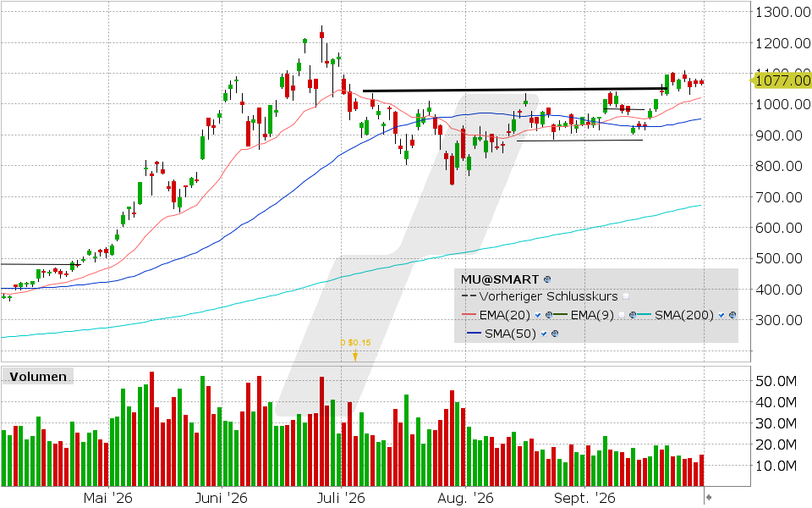Click the 10.0M volume axis label

click(x=776, y=466)
